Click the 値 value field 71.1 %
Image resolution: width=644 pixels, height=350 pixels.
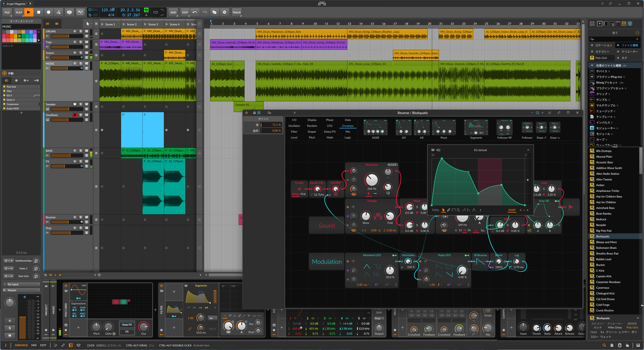click(271, 125)
